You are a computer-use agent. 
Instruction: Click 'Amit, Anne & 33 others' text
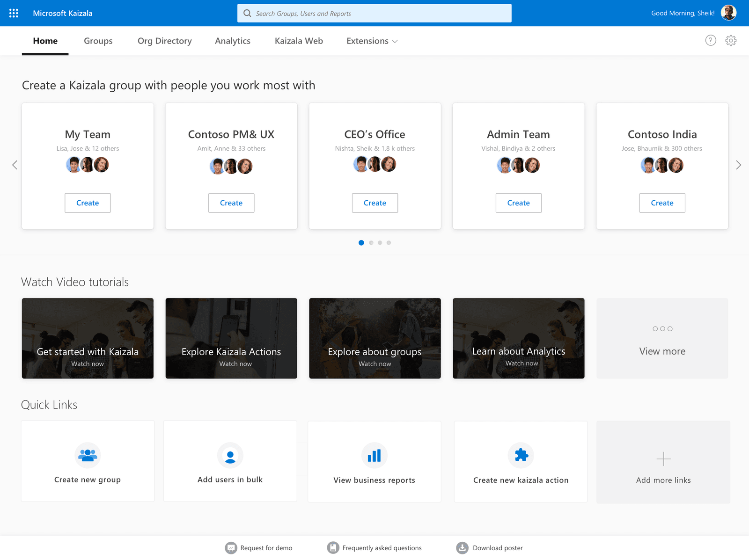click(231, 148)
